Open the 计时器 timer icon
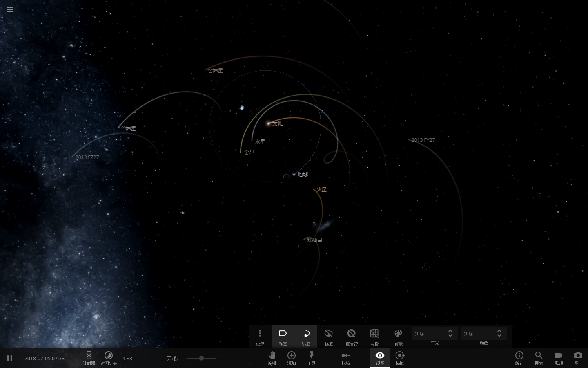 [89, 358]
